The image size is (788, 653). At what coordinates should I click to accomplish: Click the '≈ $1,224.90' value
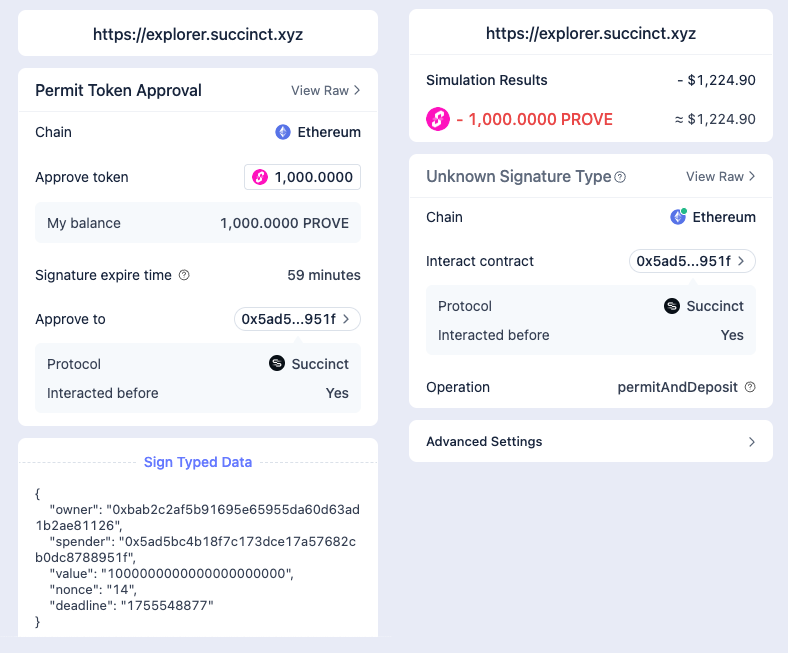(x=715, y=119)
